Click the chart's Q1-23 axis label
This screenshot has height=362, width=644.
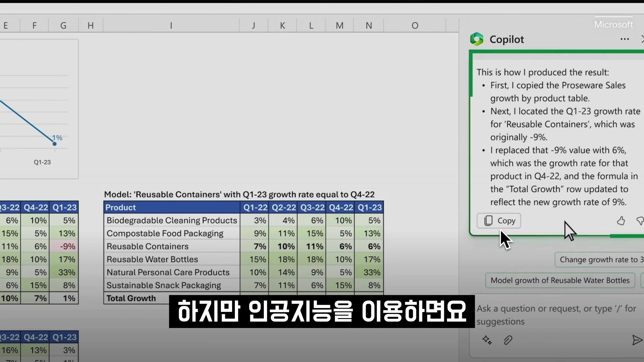click(x=42, y=162)
